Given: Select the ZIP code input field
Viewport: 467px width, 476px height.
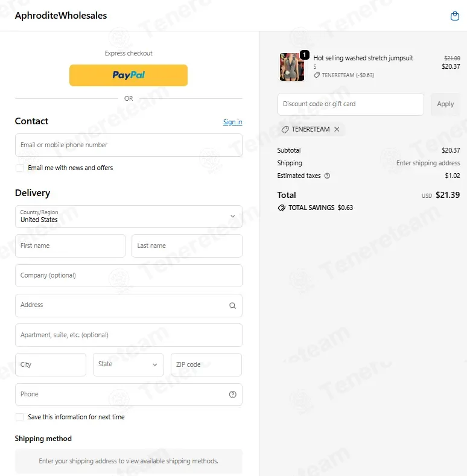Looking at the screenshot, I should [x=206, y=364].
